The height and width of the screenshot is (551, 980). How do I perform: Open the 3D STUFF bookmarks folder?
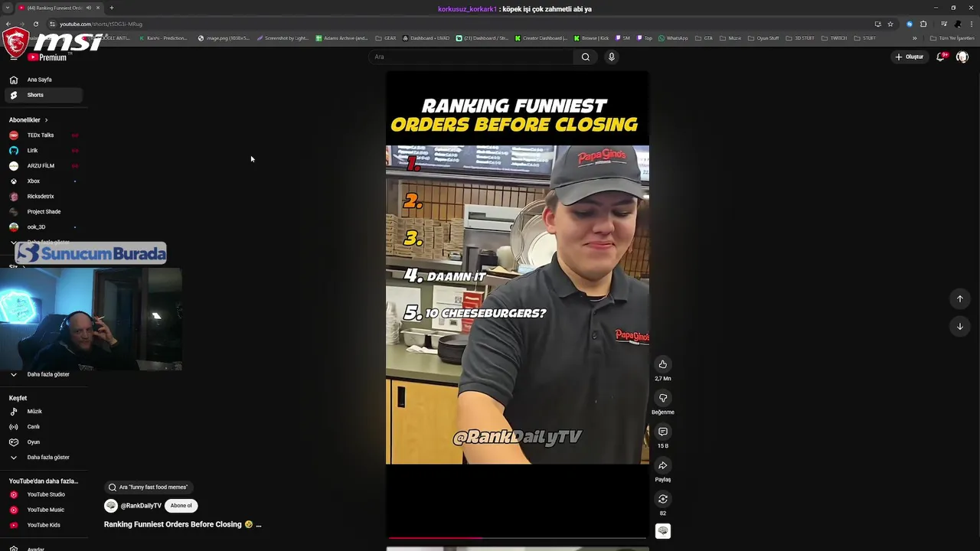click(x=799, y=38)
